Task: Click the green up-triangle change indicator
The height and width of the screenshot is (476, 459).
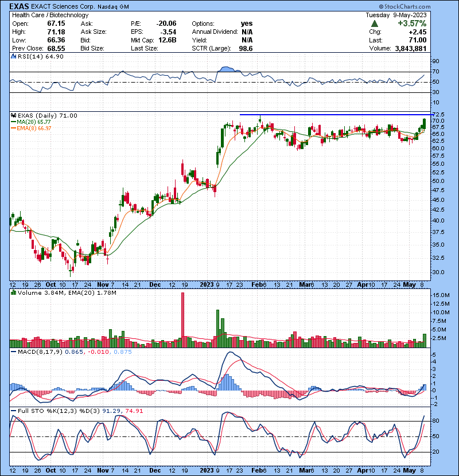Action: [x=375, y=24]
